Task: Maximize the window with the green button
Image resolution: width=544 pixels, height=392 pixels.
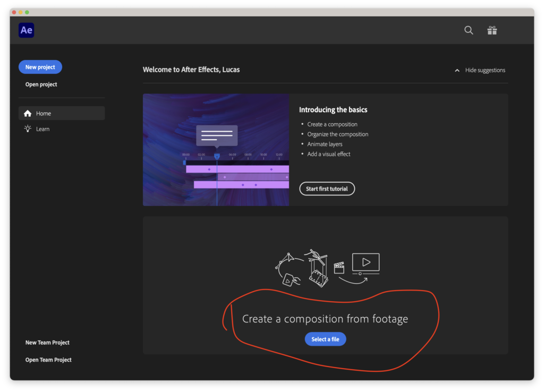Action: [x=27, y=12]
